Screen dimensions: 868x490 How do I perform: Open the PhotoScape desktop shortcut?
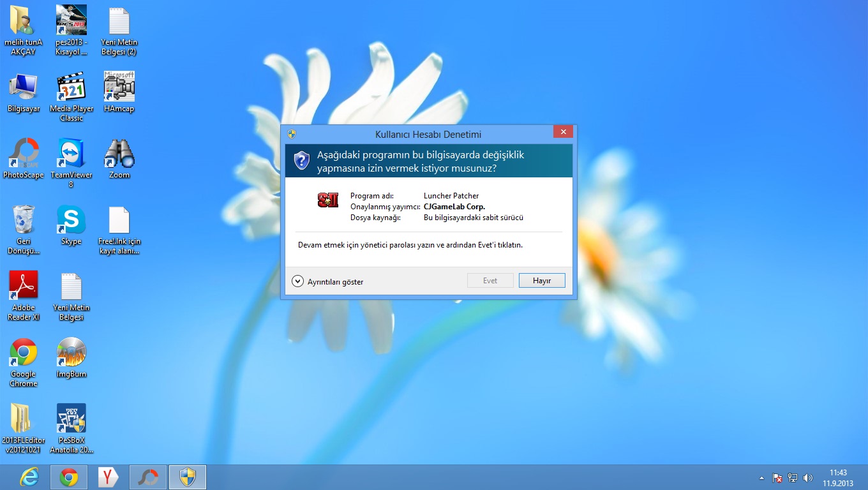pos(24,154)
